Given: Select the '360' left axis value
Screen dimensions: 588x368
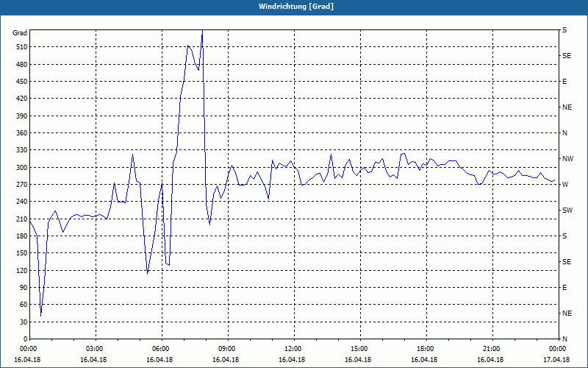Looking at the screenshot, I should (22, 133).
